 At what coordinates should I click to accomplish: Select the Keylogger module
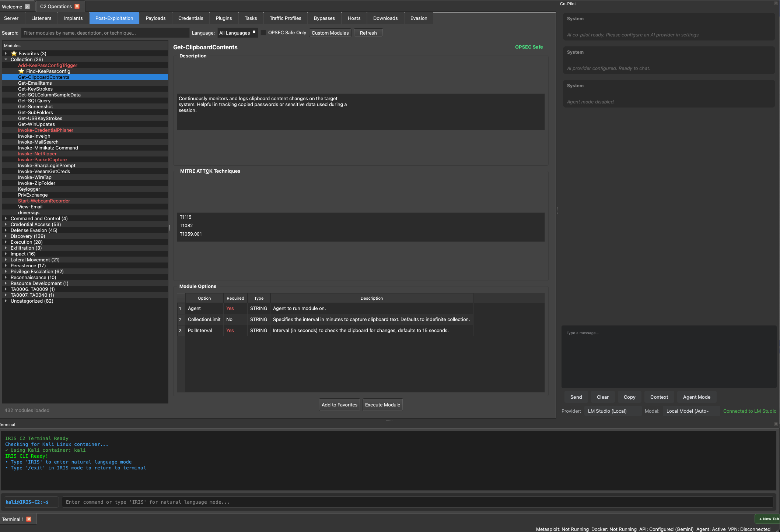[x=29, y=189]
